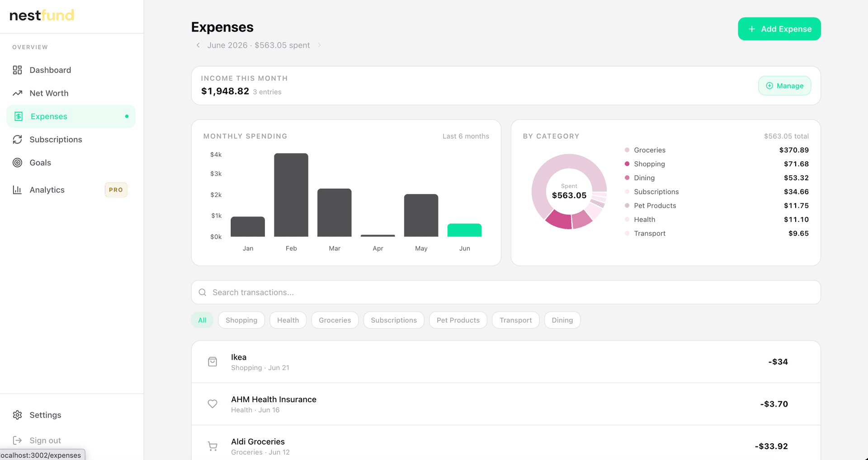Click the Net Worth trend arrow icon
Screen dimensions: 868x460
17,93
